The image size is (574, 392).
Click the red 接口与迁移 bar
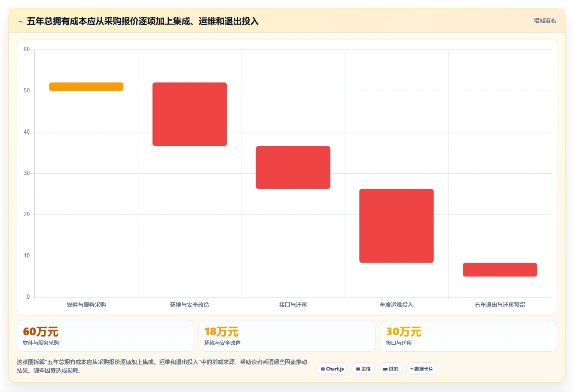pos(293,168)
